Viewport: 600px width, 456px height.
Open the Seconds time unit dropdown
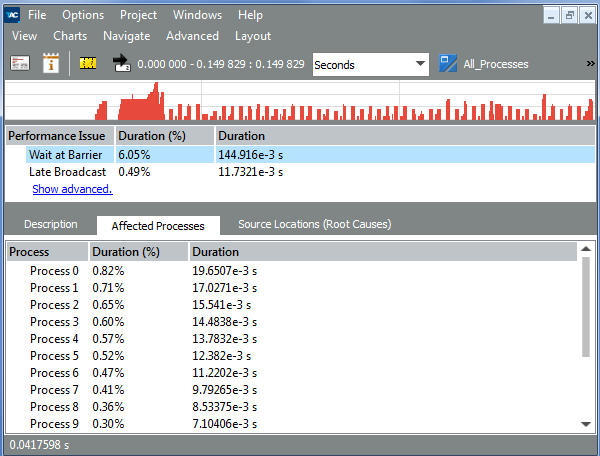click(370, 65)
